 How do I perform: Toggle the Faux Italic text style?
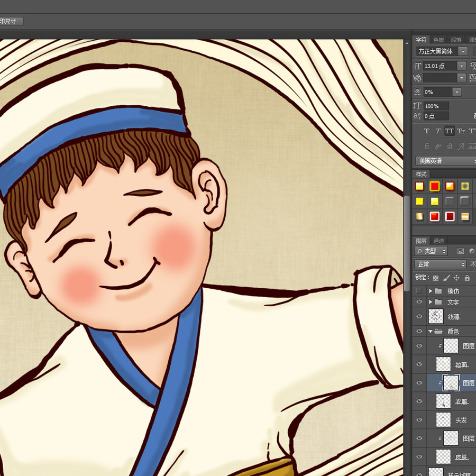pos(438,131)
